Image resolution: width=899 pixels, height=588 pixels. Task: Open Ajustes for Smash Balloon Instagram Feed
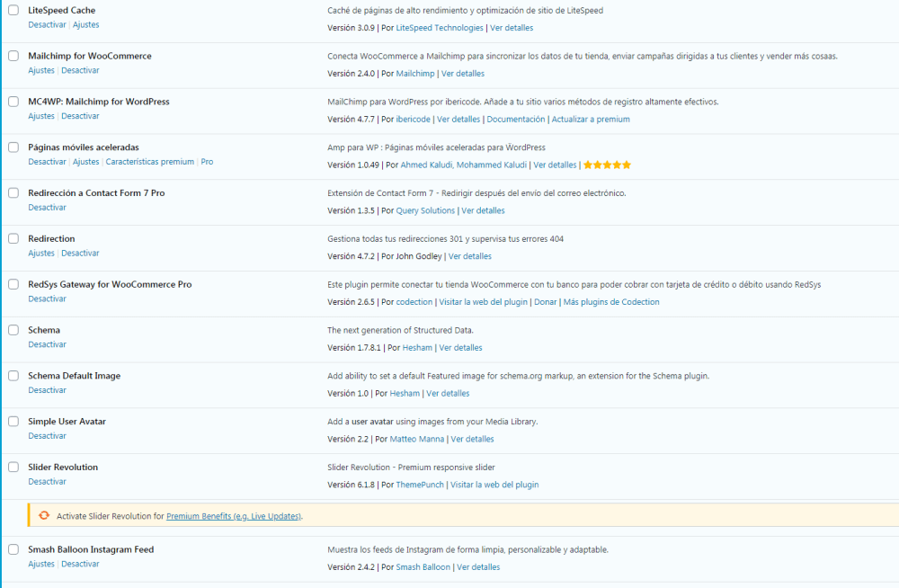click(x=41, y=564)
